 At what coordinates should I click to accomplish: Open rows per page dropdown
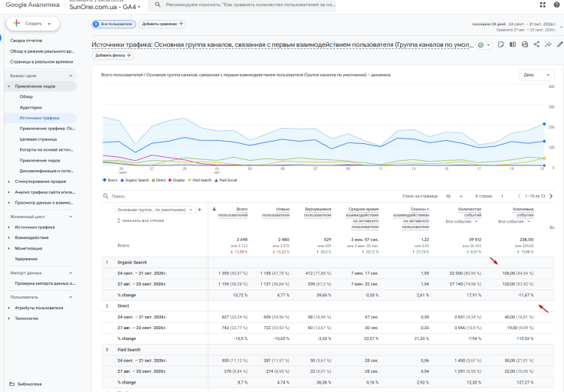pyautogui.click(x=454, y=196)
